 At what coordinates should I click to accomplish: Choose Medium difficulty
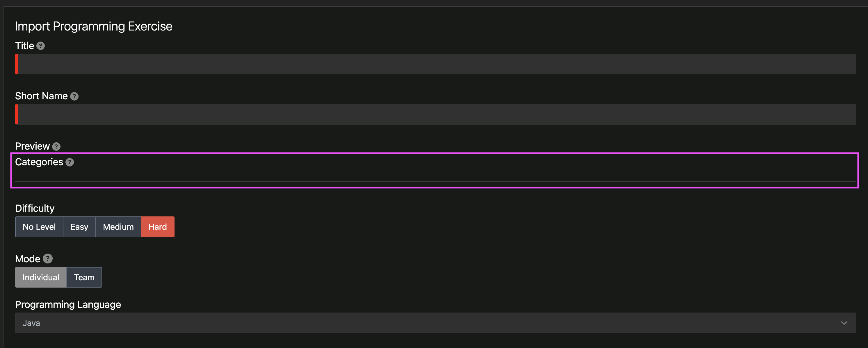(x=118, y=227)
